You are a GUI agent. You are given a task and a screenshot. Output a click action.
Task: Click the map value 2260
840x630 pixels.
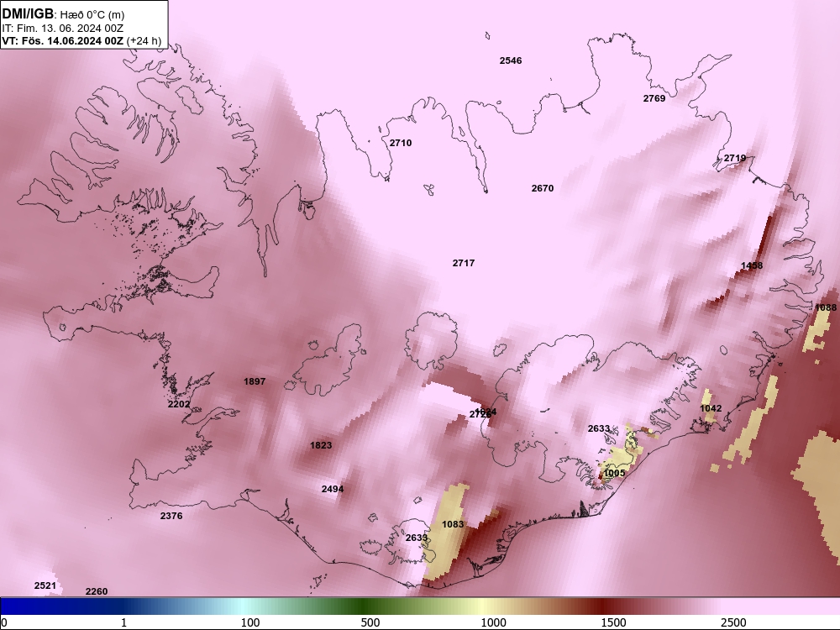pos(97,591)
